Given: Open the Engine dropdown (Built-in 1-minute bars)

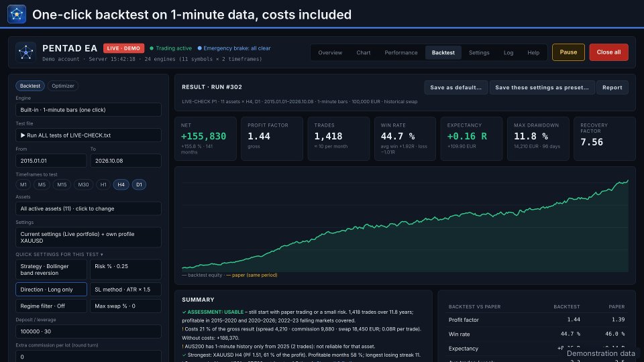Looking at the screenshot, I should point(89,109).
